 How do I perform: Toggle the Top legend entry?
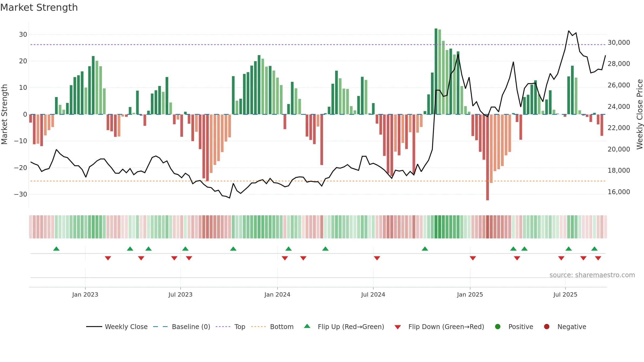tap(230, 327)
